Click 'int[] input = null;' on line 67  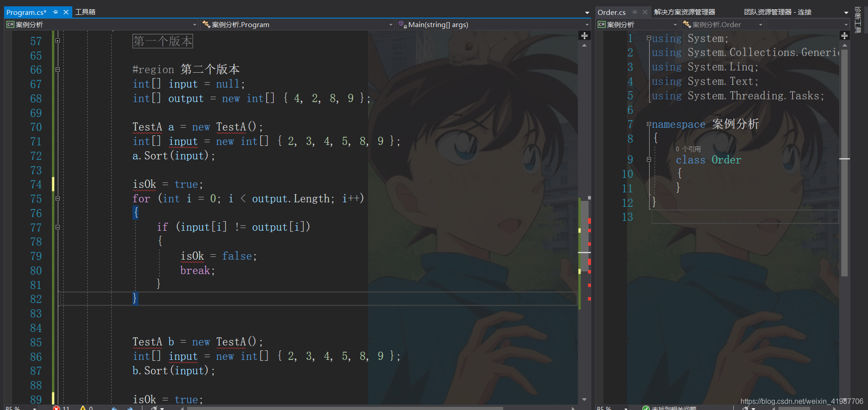point(189,84)
